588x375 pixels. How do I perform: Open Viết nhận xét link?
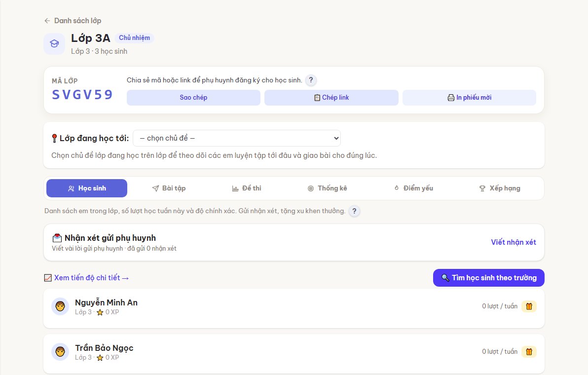tap(514, 242)
